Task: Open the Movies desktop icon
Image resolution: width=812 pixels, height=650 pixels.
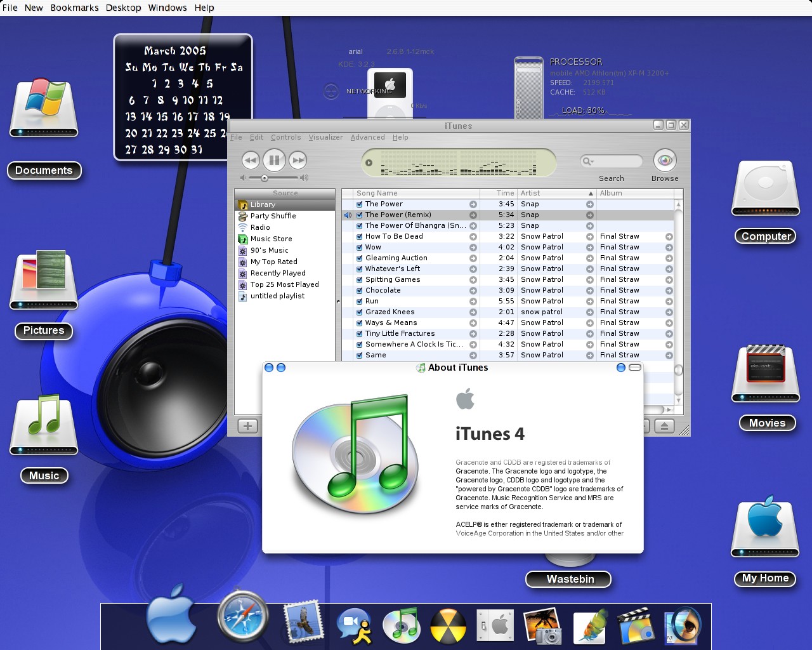Action: [x=766, y=374]
